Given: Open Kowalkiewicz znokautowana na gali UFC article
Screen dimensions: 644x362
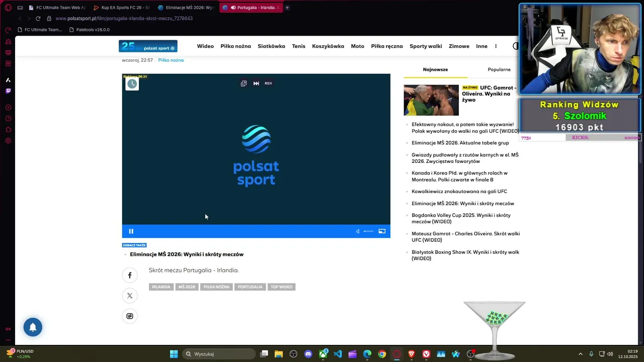Looking at the screenshot, I should coord(459,192).
